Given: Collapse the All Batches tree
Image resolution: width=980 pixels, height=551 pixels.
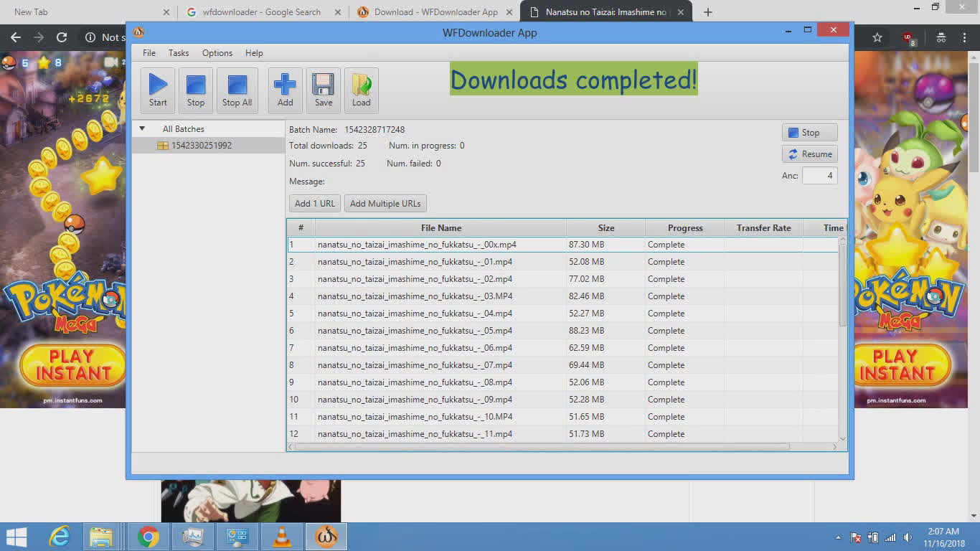Looking at the screenshot, I should [141, 128].
